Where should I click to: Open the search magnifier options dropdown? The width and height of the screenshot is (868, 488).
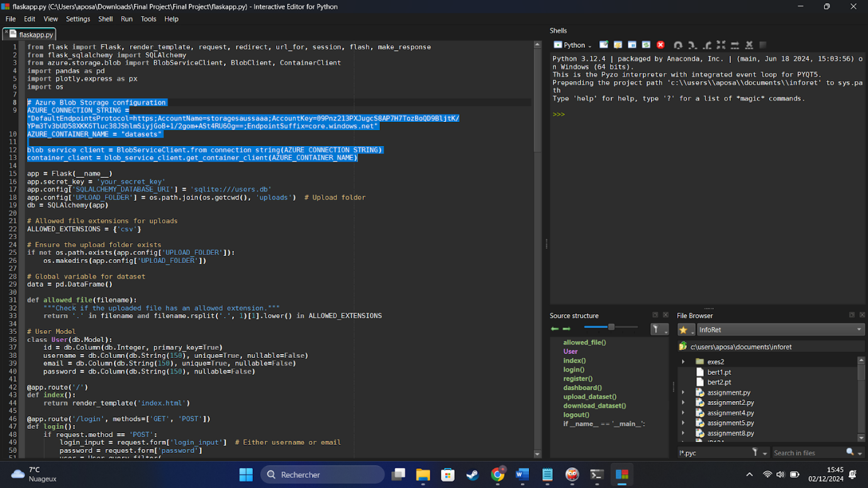854,453
